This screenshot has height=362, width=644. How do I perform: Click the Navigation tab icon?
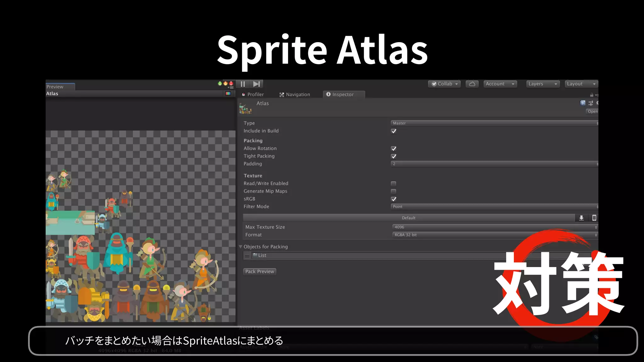coord(282,95)
